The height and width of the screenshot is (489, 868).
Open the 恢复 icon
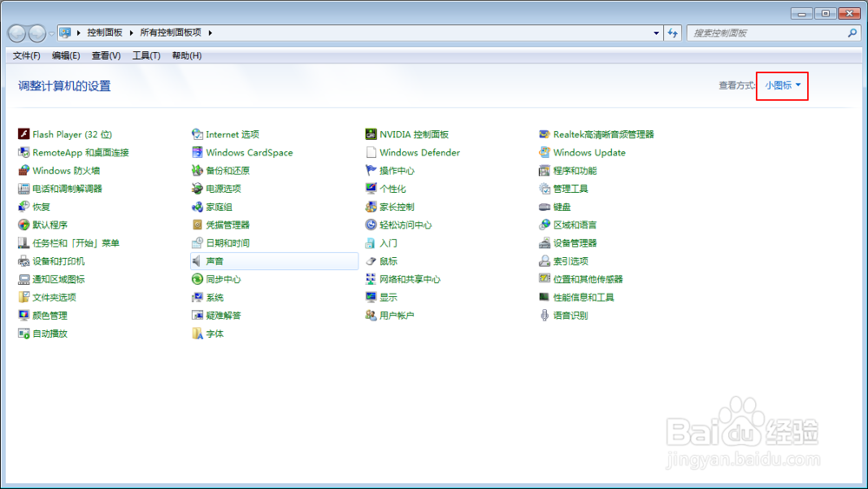pos(23,207)
